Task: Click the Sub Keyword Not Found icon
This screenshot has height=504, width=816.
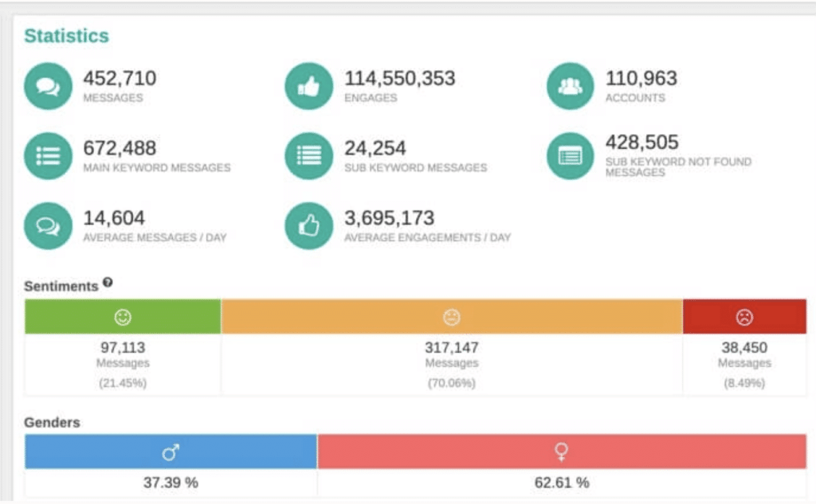Action: (570, 156)
